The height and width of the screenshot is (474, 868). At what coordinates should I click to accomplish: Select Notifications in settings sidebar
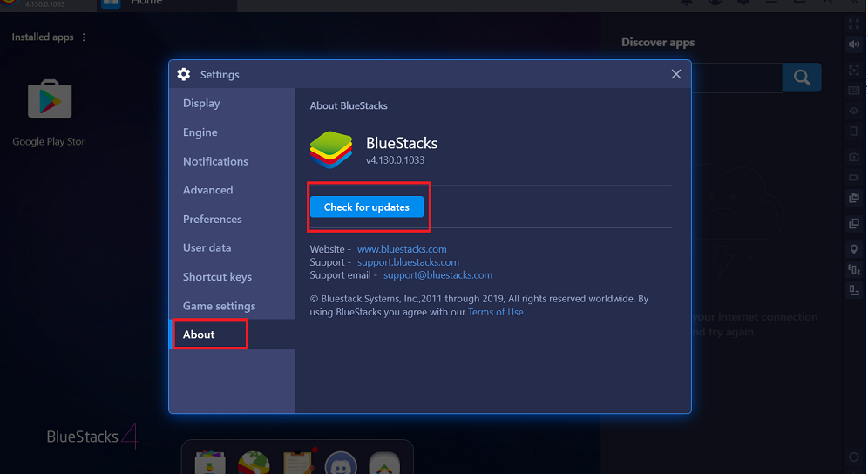pyautogui.click(x=215, y=161)
